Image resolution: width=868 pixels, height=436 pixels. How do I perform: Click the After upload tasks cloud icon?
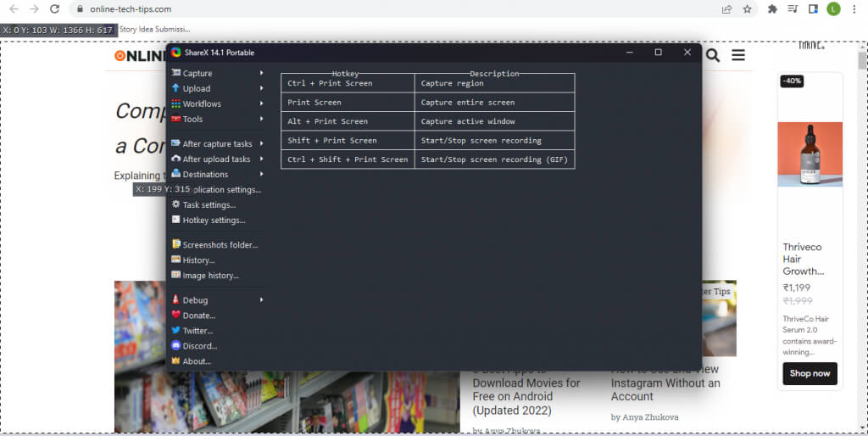[176, 159]
